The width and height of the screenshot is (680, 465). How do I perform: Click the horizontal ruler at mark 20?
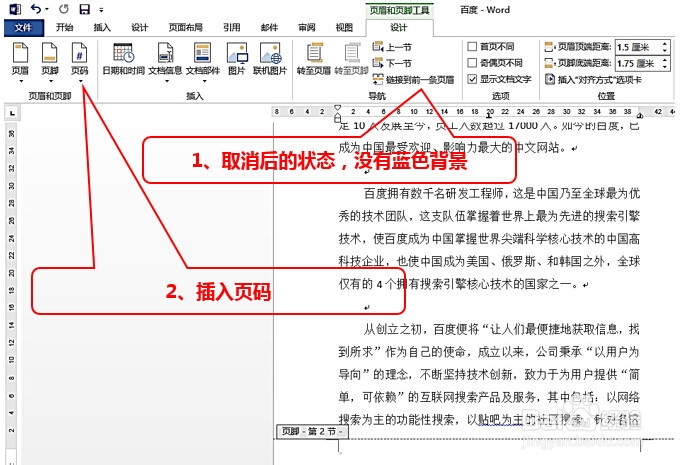pos(490,112)
